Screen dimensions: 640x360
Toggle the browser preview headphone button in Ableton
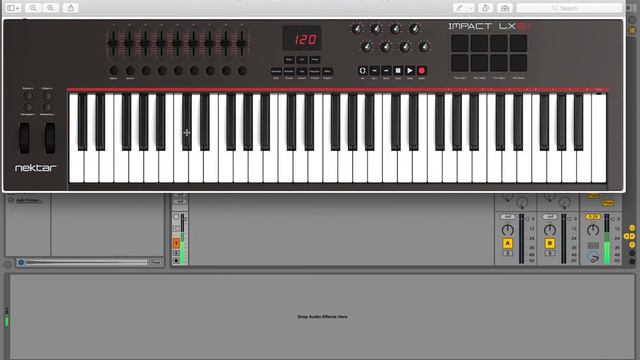pos(21,262)
